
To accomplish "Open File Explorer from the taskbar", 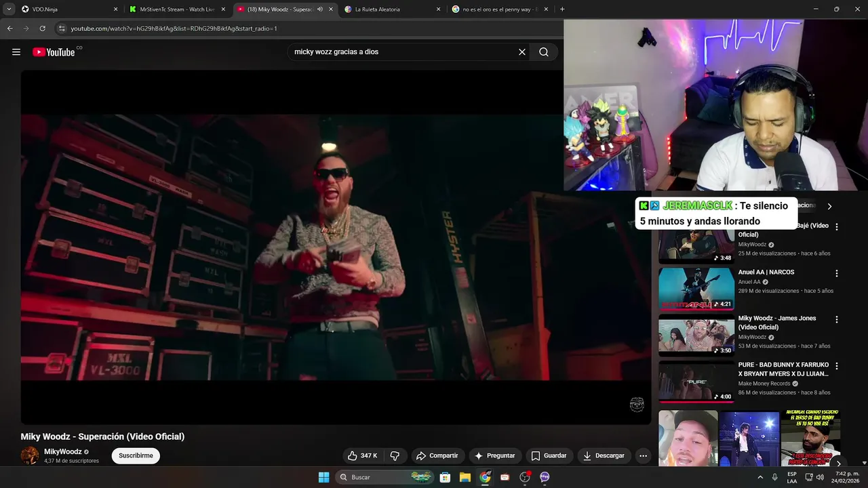I will click(465, 477).
